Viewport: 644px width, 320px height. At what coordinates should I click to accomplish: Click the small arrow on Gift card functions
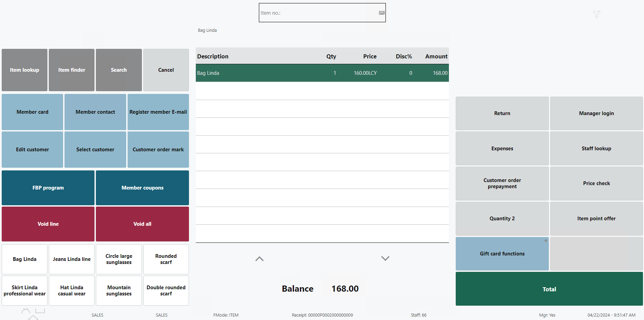pyautogui.click(x=545, y=241)
